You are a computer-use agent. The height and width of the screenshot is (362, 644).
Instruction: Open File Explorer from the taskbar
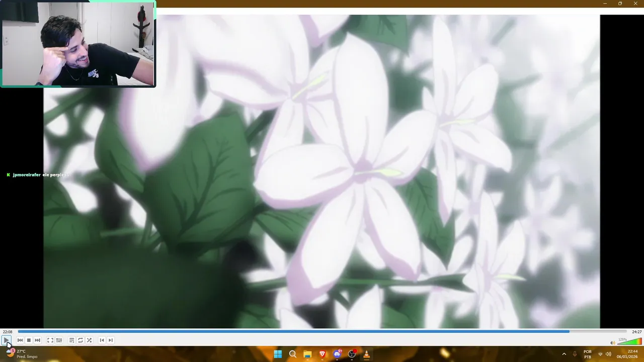pyautogui.click(x=307, y=354)
